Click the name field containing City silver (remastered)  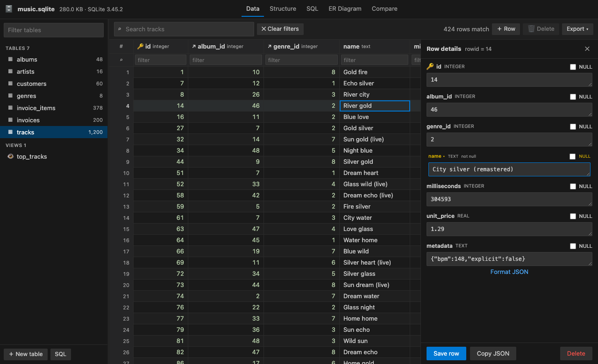pyautogui.click(x=509, y=169)
